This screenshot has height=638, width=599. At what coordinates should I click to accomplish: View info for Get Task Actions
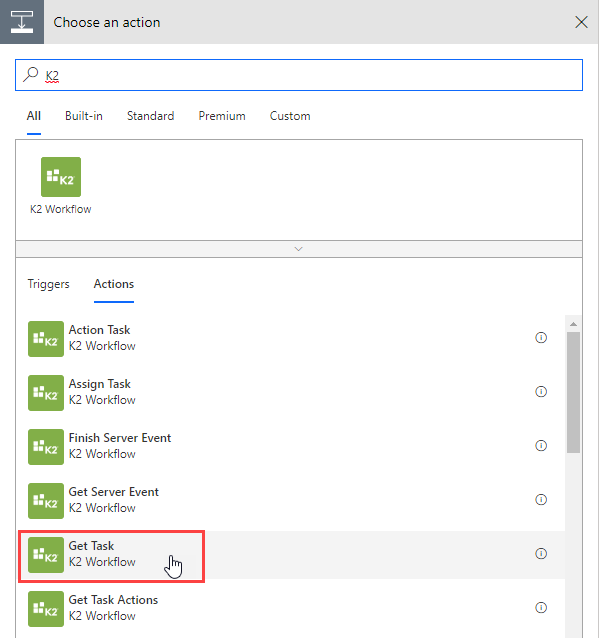(x=541, y=607)
